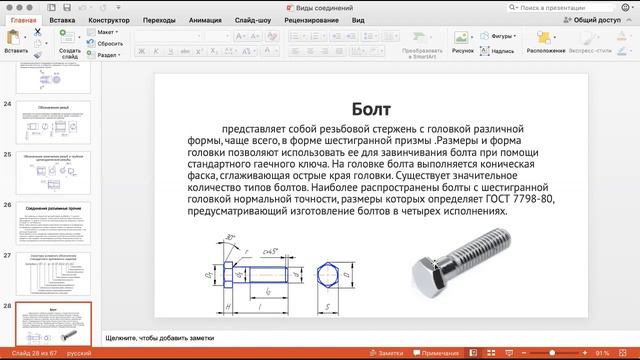The image size is (640, 360).
Task: Click the notes field Щелкните, чтобы добавить заметки
Action: [160, 338]
